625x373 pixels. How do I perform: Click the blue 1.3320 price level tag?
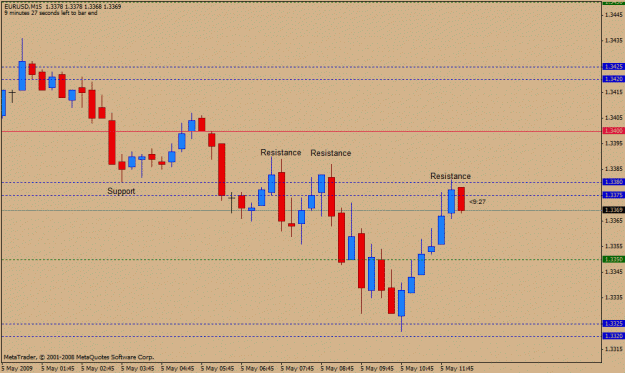tap(613, 336)
